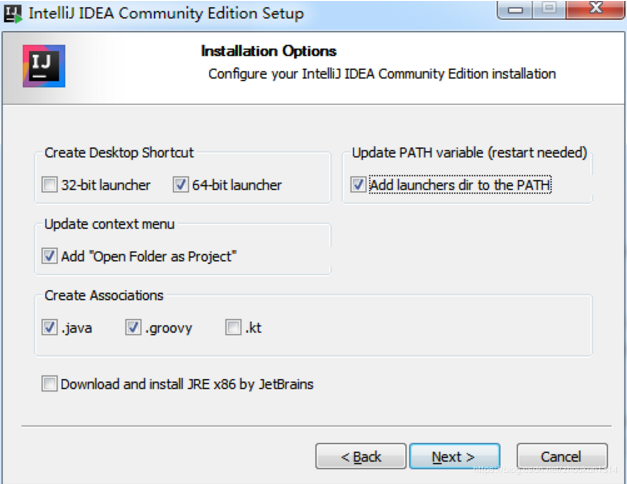Check Download and install JRE x86 by JetBrains
This screenshot has height=484, width=627.
[50, 384]
